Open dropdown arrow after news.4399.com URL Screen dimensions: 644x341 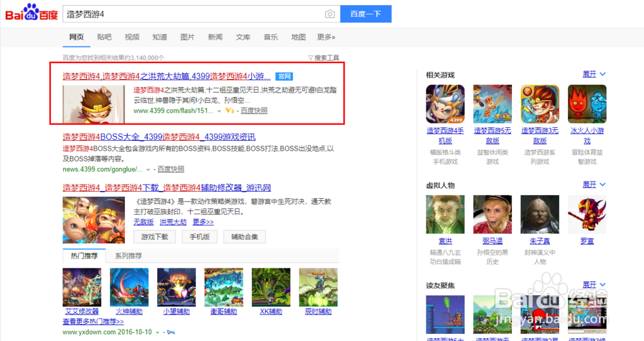tap(148, 169)
